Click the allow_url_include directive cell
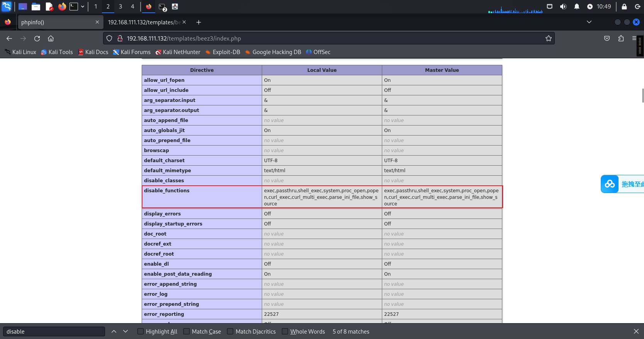 [x=202, y=90]
